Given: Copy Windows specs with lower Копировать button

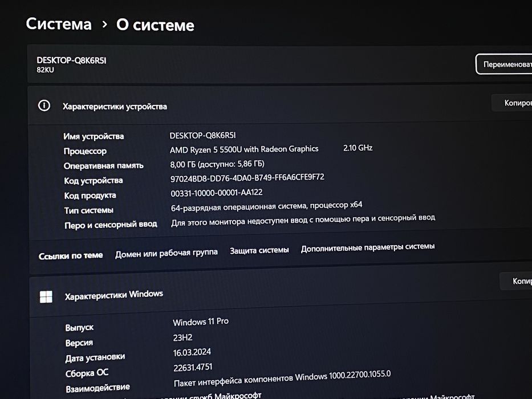Looking at the screenshot, I should [x=515, y=281].
